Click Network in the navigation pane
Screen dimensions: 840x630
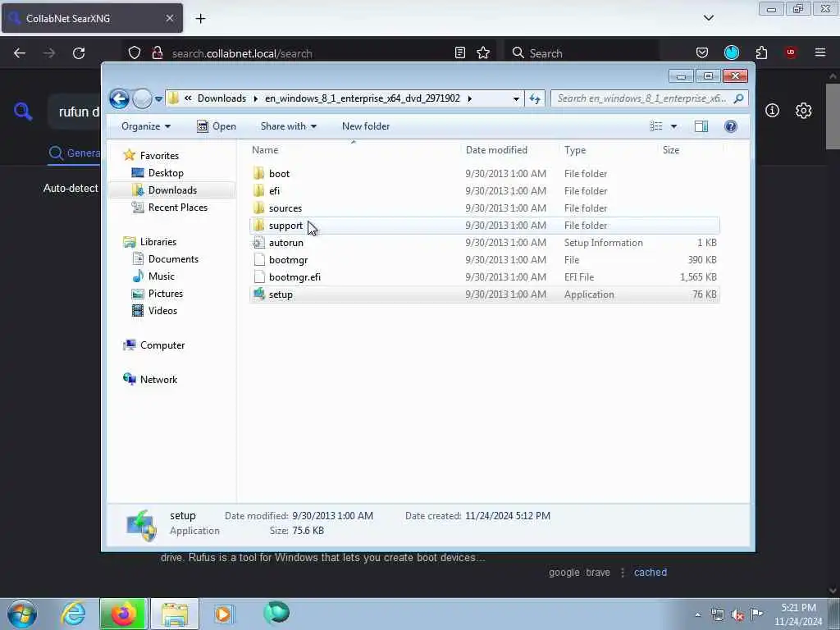point(158,379)
